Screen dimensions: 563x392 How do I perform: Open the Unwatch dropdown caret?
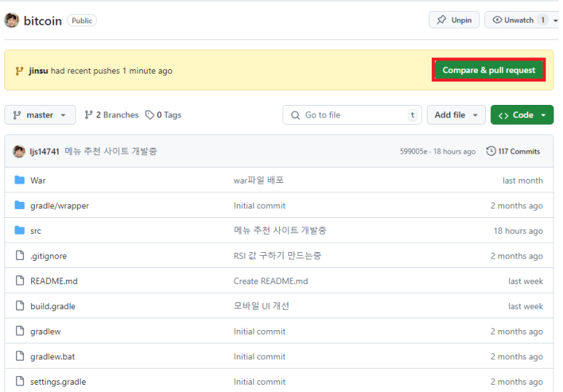(555, 20)
